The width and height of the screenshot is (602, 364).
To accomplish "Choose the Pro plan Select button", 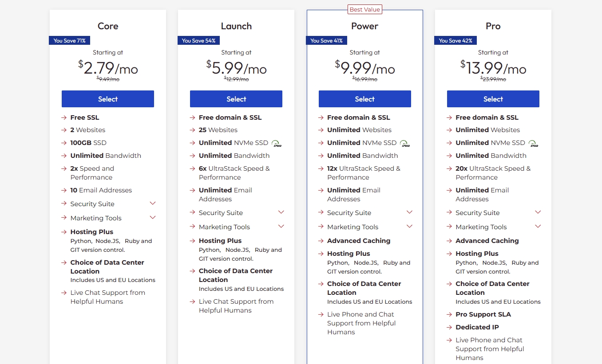I will [x=493, y=99].
